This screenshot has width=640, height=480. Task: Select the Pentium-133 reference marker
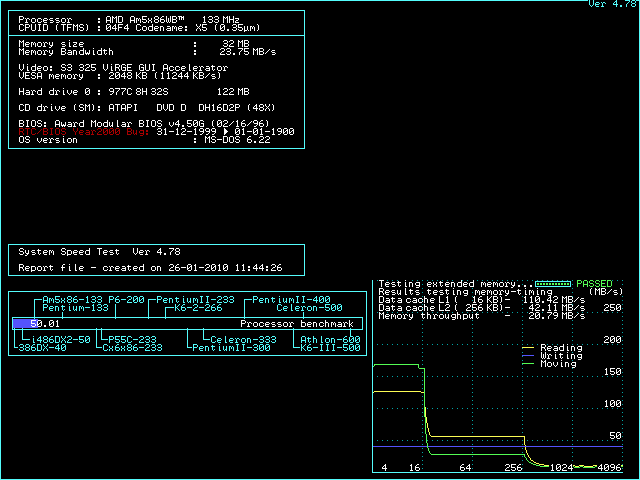(x=75, y=308)
